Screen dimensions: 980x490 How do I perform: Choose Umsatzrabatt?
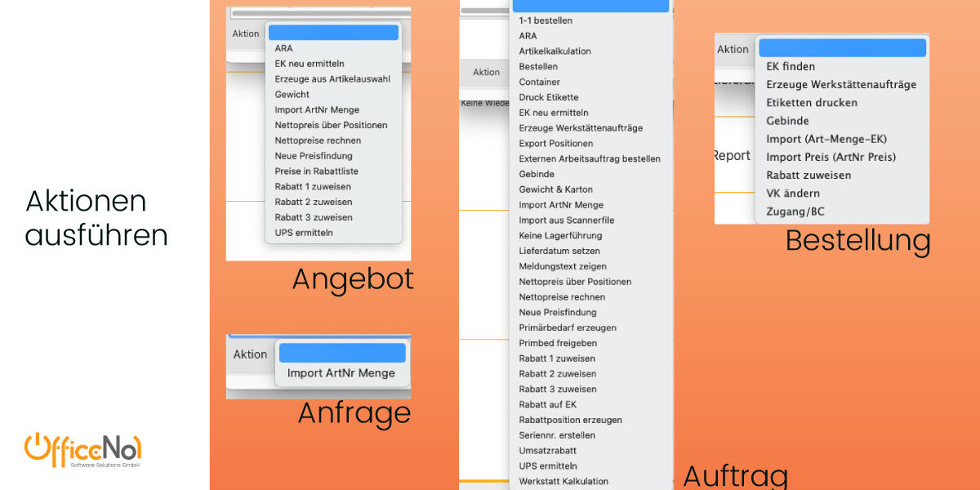(547, 451)
